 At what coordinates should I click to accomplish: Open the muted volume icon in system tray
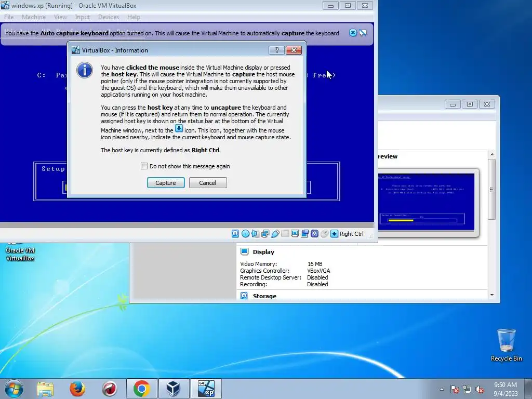point(480,389)
